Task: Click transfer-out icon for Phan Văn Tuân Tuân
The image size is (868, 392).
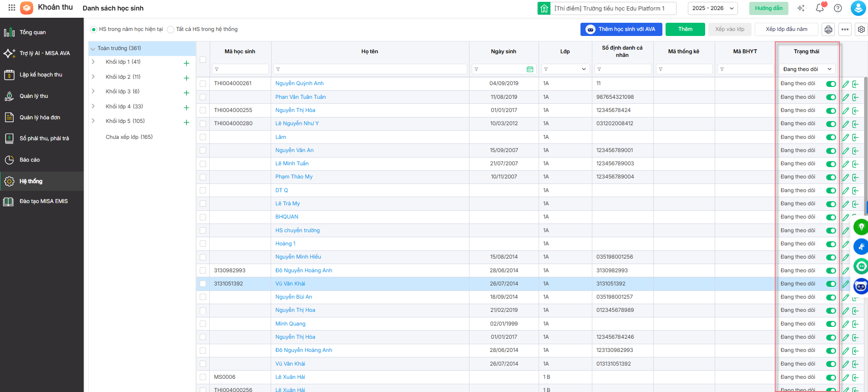Action: (x=856, y=97)
